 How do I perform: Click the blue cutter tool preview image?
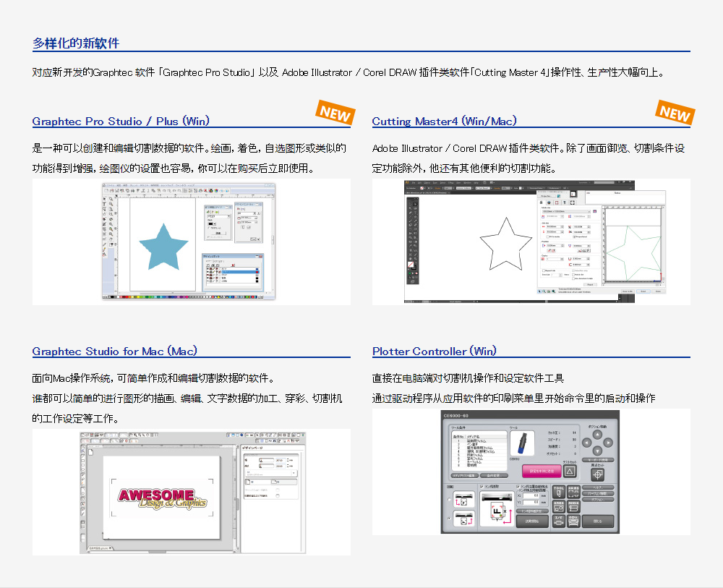522,443
